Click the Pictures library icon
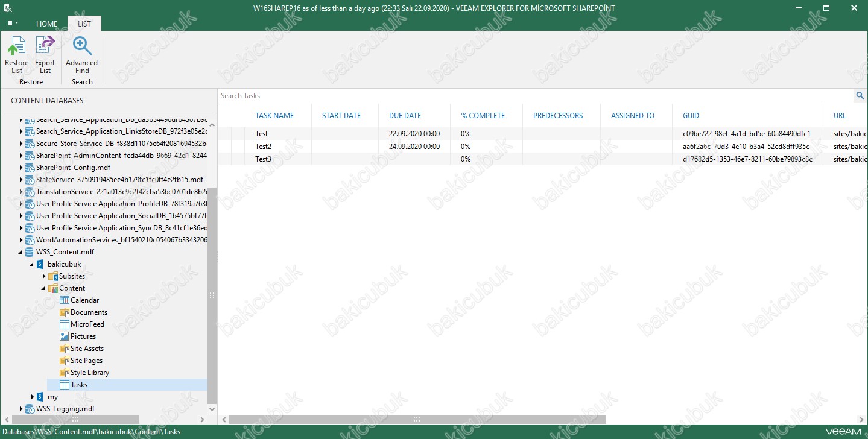 65,336
